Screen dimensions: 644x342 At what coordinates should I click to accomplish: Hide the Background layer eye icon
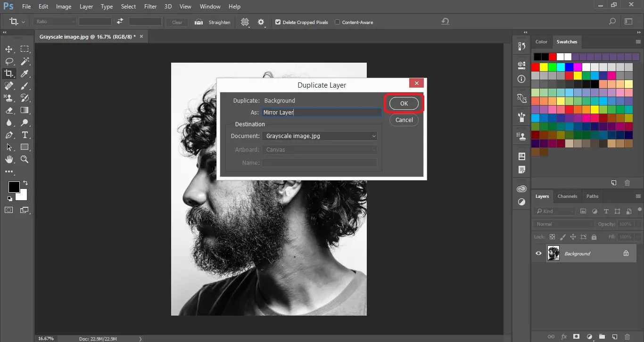pos(538,253)
